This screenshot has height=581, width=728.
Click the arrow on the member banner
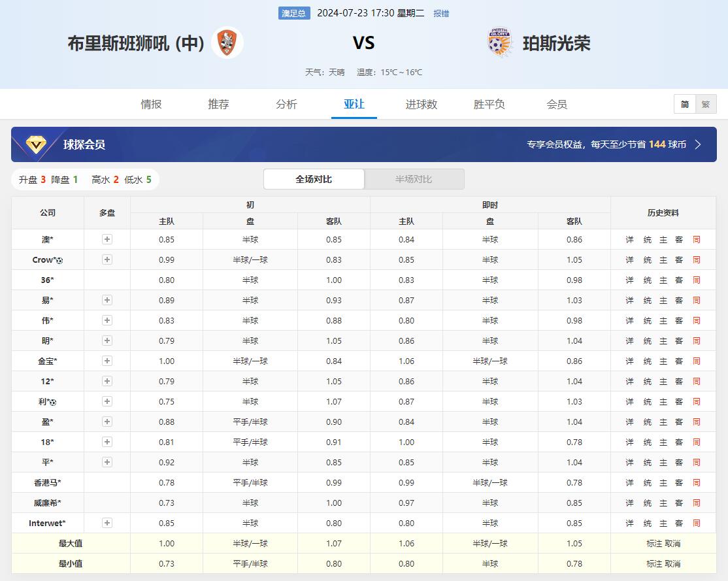[x=698, y=144]
